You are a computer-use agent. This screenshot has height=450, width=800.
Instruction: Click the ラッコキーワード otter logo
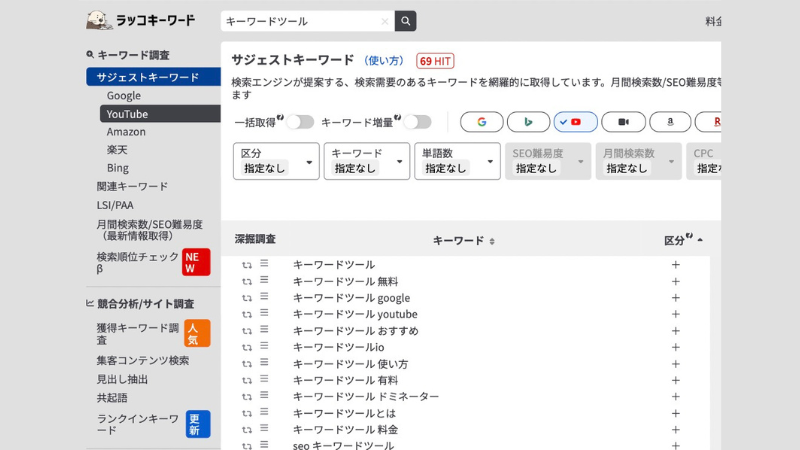tap(141, 20)
